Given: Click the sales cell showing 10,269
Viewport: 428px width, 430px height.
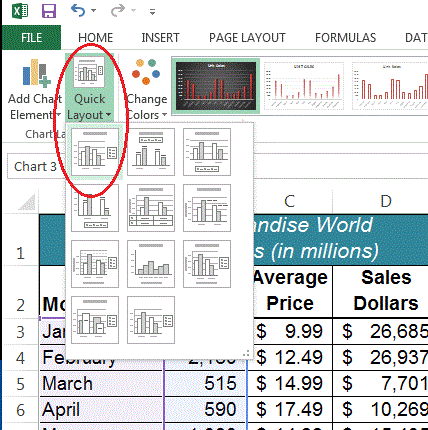Looking at the screenshot, I should point(381,409).
